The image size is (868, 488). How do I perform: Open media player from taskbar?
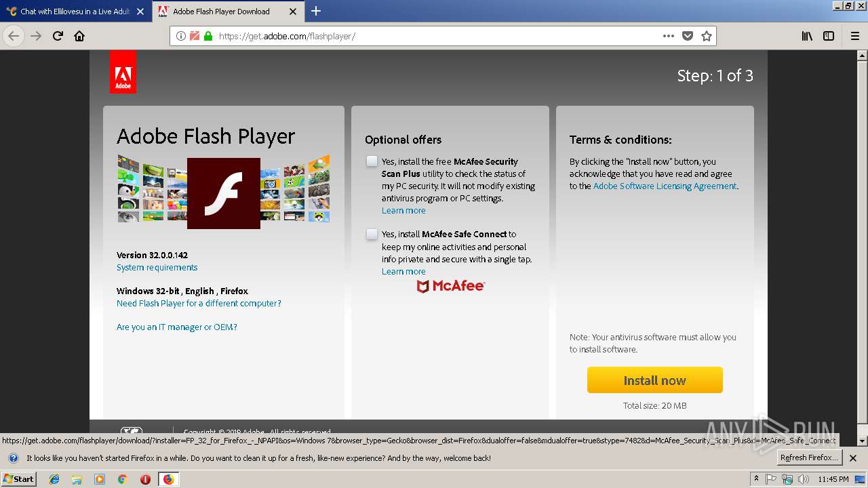[x=100, y=479]
